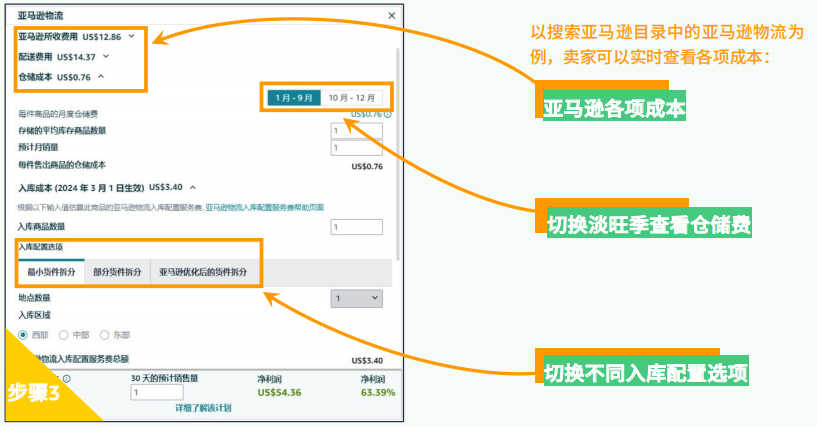Expand 亚马逊所收费用 US$12.86 section
The width and height of the screenshot is (817, 427).
[x=131, y=36]
